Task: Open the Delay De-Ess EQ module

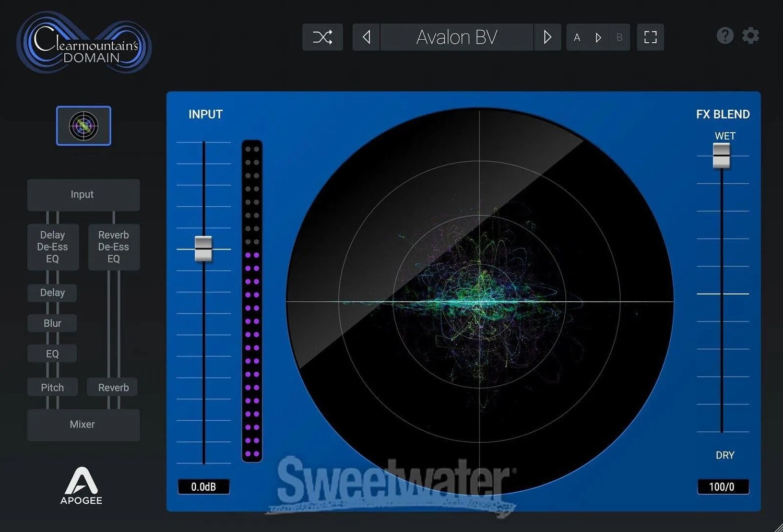Action: 53,247
